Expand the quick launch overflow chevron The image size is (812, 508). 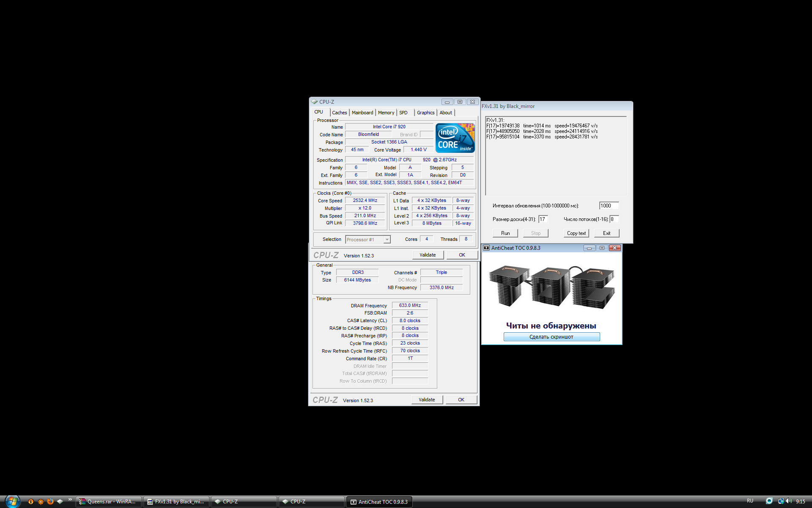[70, 500]
